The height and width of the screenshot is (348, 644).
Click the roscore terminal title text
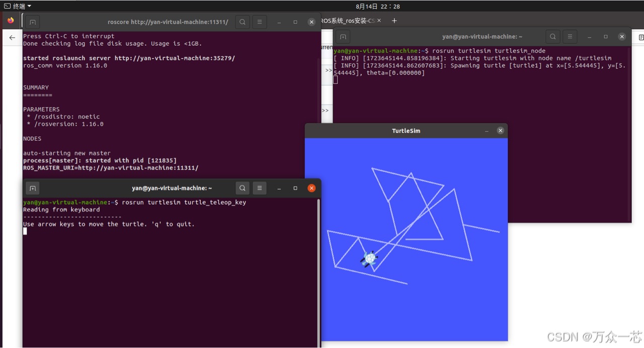click(x=168, y=22)
